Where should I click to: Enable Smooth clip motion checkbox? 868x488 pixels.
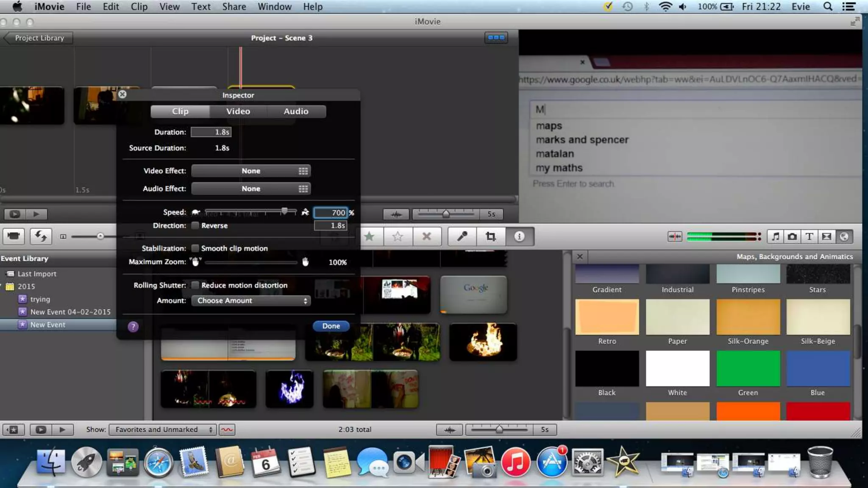195,248
